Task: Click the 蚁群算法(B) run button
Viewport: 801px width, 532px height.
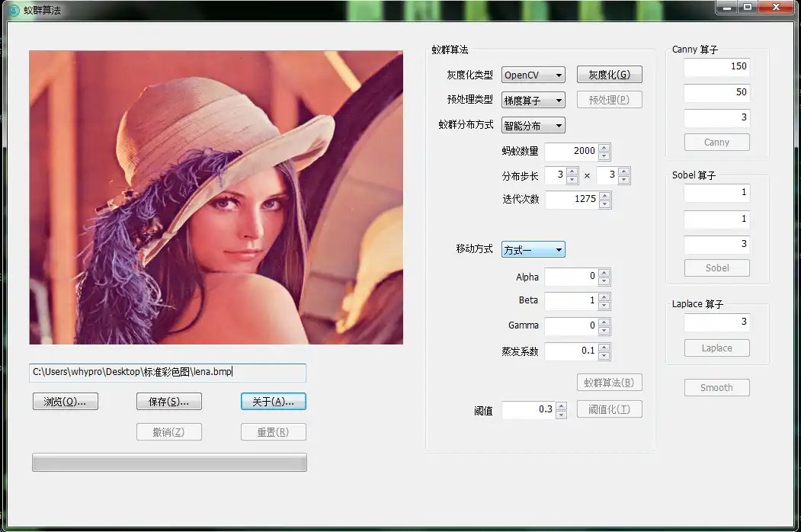Action: click(x=609, y=383)
